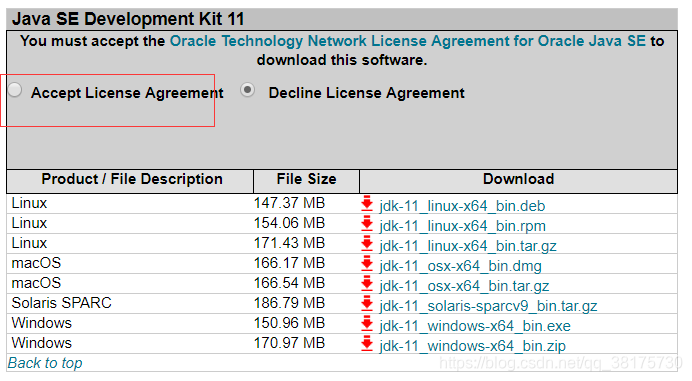
Task: Click download arrow icon for osx-x64_bin.tar.gz
Action: tap(367, 284)
